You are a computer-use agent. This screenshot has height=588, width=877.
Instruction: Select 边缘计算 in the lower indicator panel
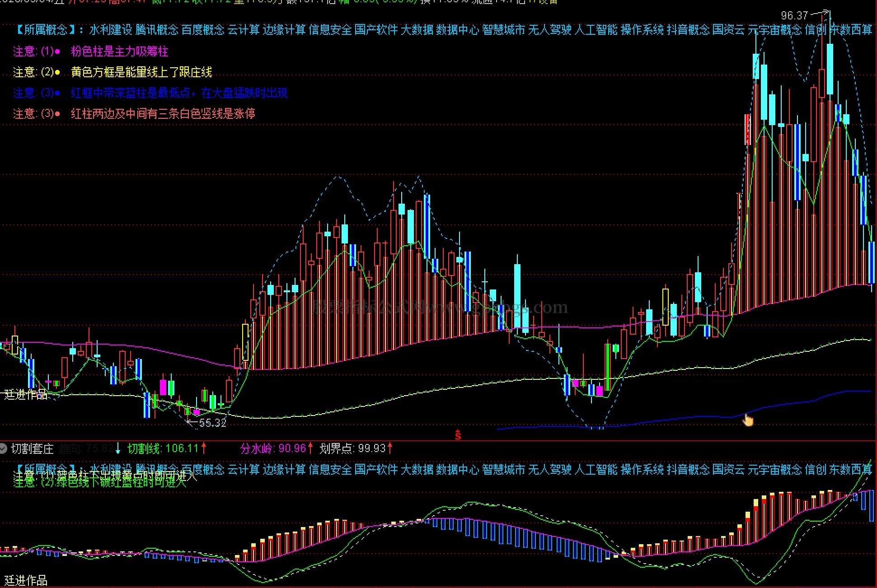coord(284,470)
